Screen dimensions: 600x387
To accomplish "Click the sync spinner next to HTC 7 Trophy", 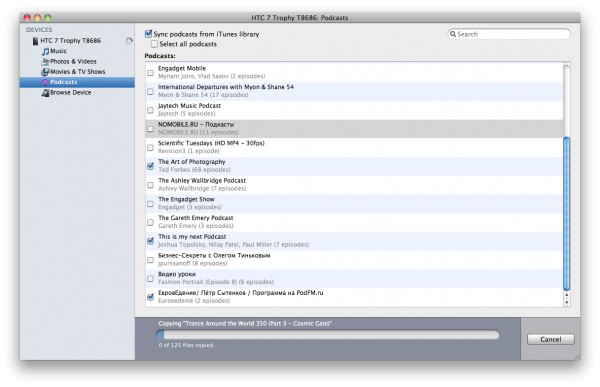I will pos(129,41).
